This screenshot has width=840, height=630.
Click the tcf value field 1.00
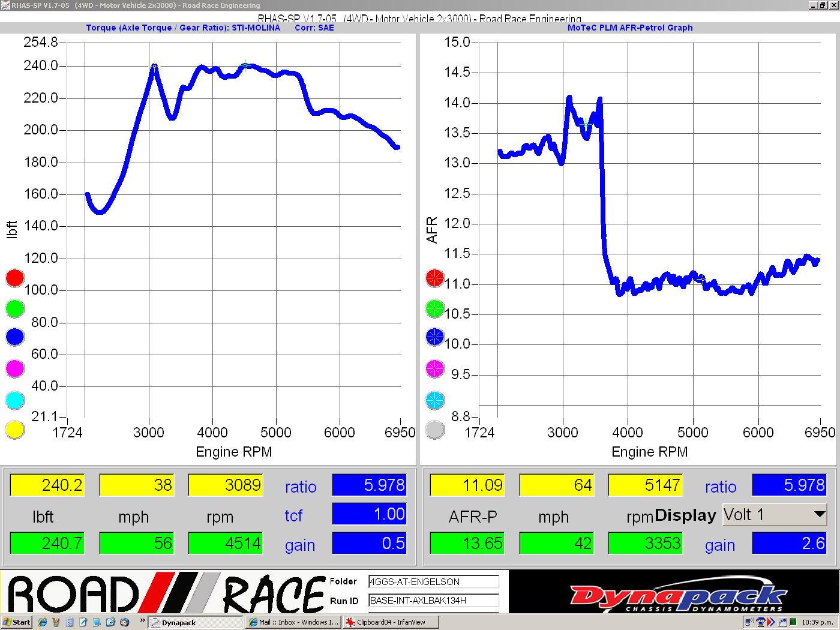click(370, 514)
